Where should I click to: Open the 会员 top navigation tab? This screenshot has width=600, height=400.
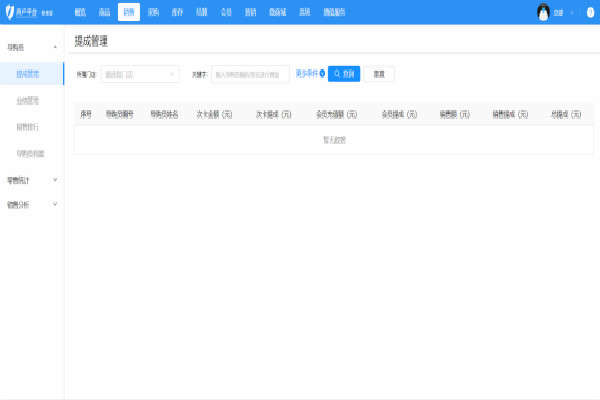click(x=226, y=12)
